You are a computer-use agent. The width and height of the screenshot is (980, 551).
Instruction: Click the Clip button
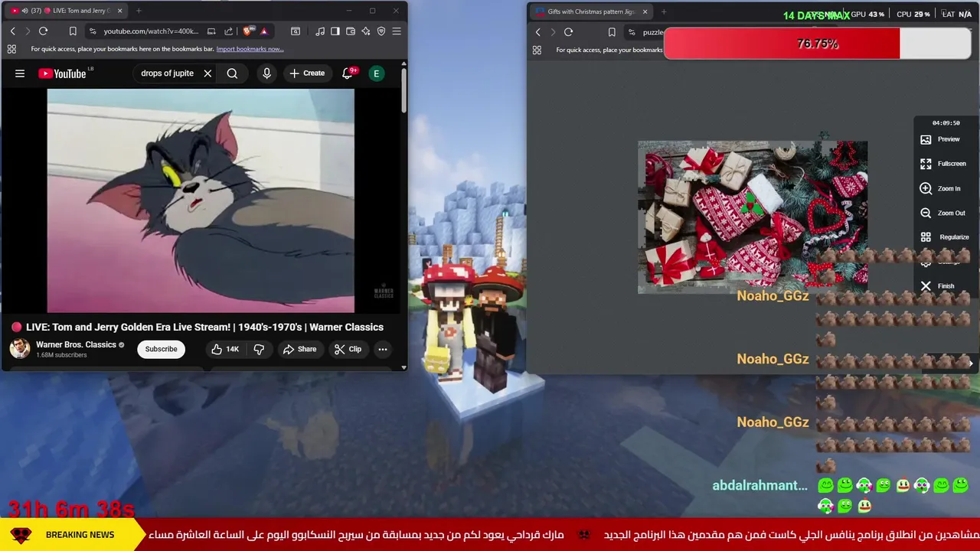coord(348,349)
